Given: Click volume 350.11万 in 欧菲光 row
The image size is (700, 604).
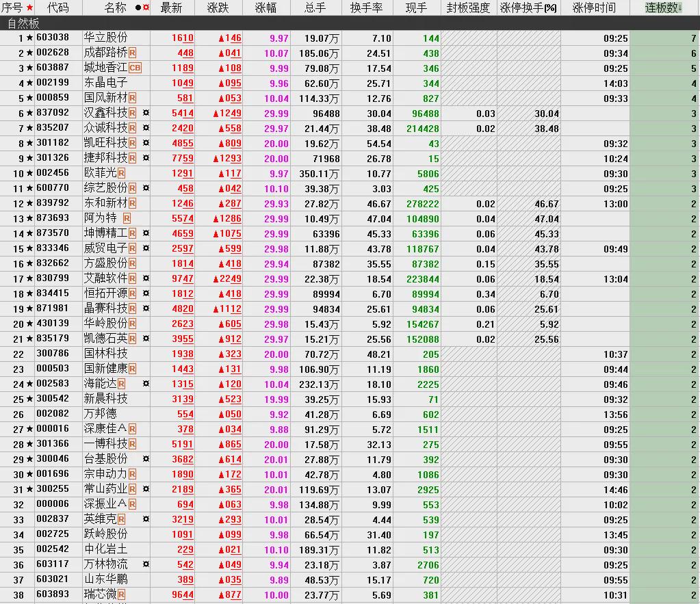Looking at the screenshot, I should tap(319, 174).
